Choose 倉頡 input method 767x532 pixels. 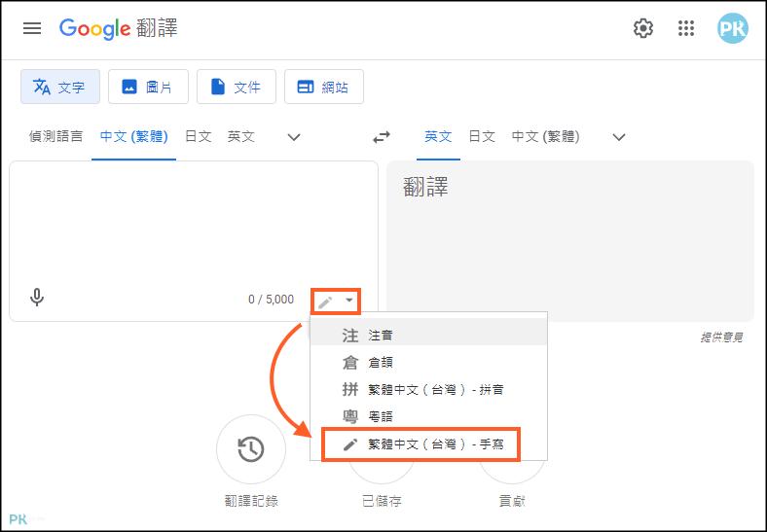[x=428, y=363]
